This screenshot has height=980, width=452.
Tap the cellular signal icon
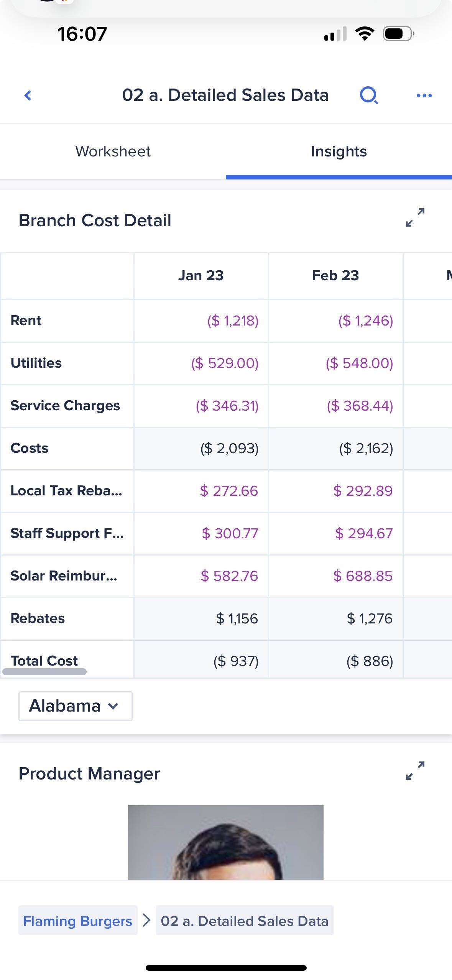[335, 34]
